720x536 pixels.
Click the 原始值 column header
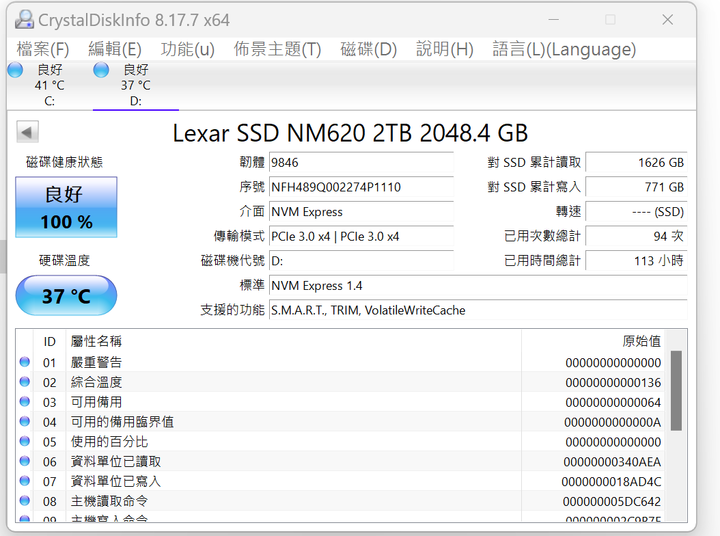click(x=641, y=341)
